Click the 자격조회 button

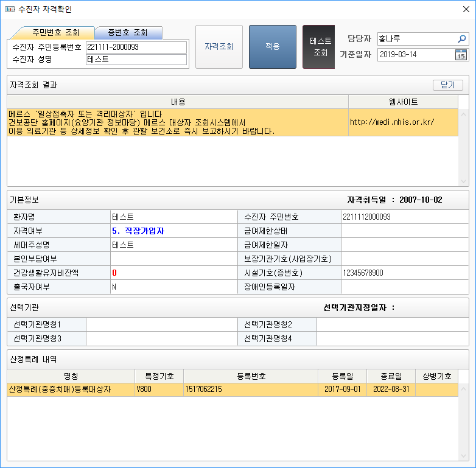tap(219, 47)
